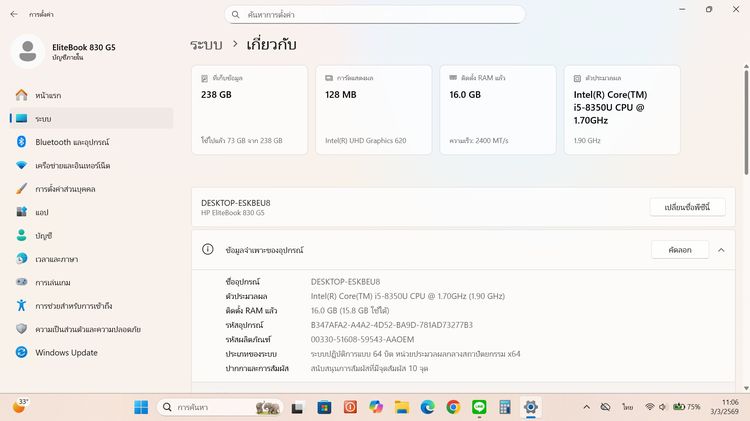Open privacy and security with the shield icon
This screenshot has width=750, height=421.
point(91,329)
